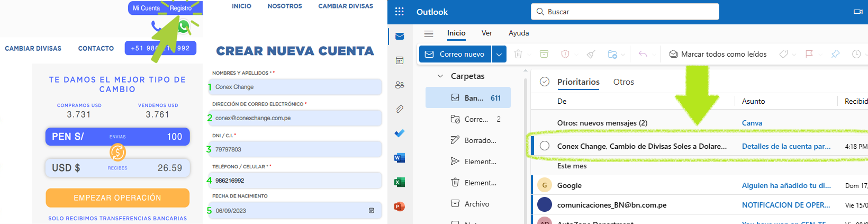Select the Conex Change email checkbox
The image size is (868, 224).
(545, 146)
